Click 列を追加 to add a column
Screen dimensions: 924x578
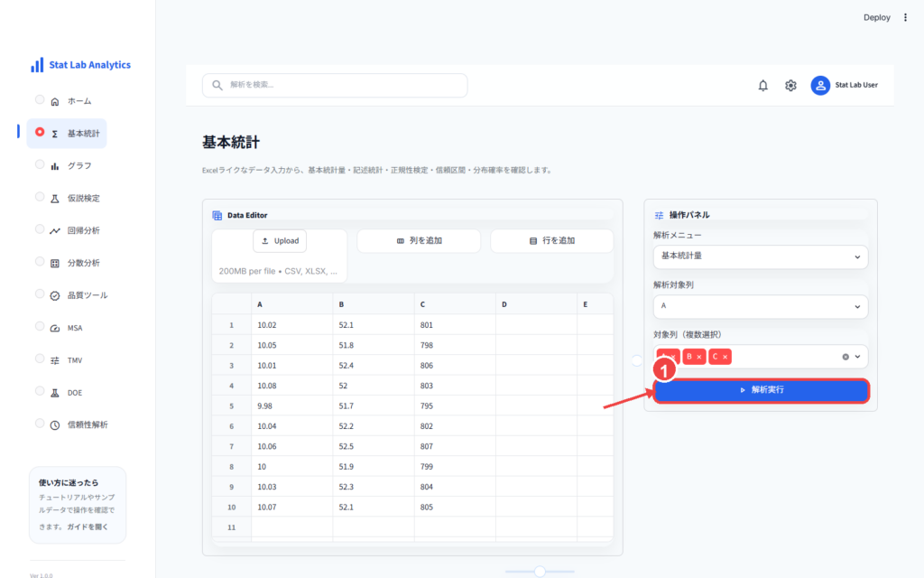419,240
